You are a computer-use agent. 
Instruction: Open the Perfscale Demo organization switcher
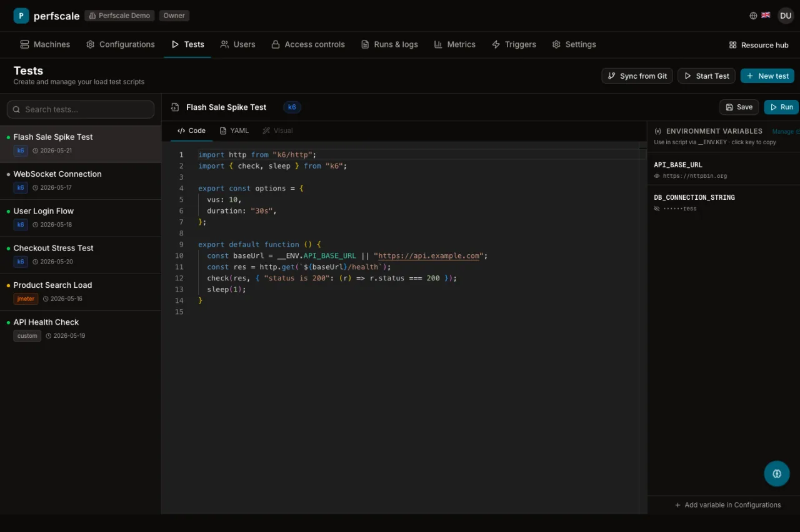coord(119,16)
